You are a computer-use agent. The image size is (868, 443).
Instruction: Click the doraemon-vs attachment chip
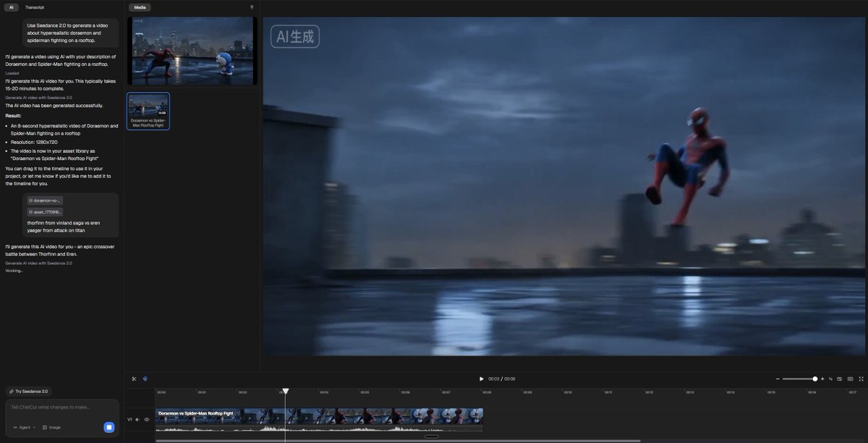[45, 201]
